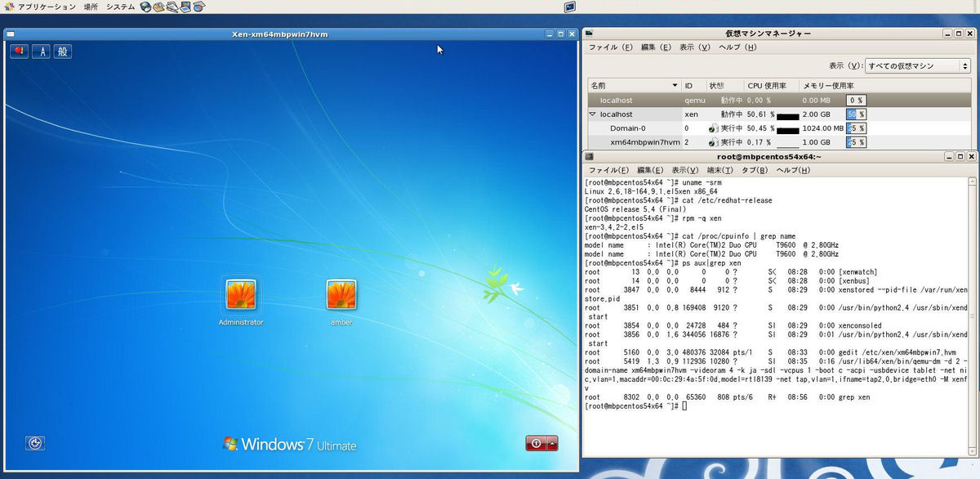Screen dimensions: 980x479
Task: Maximize the Xen-xm64mbpwin7hvm window
Action: pyautogui.click(x=560, y=34)
